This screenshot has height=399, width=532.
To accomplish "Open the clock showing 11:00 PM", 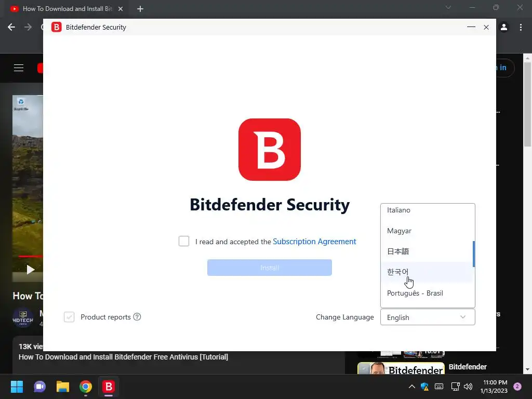I will (x=494, y=387).
